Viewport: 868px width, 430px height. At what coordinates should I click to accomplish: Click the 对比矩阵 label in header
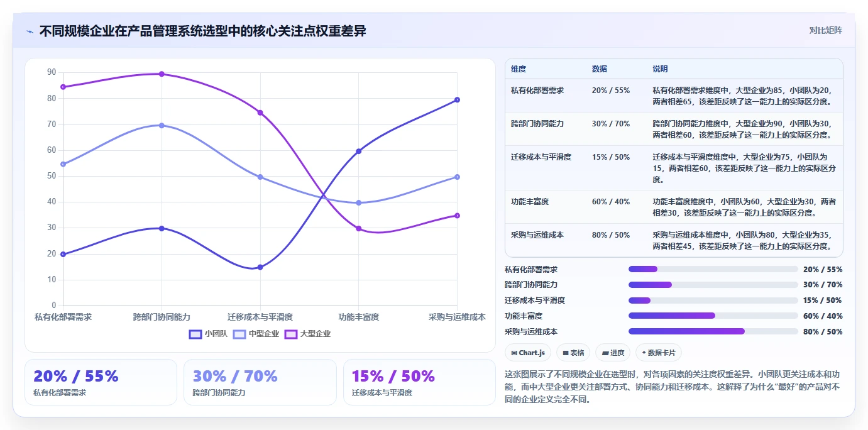[826, 30]
